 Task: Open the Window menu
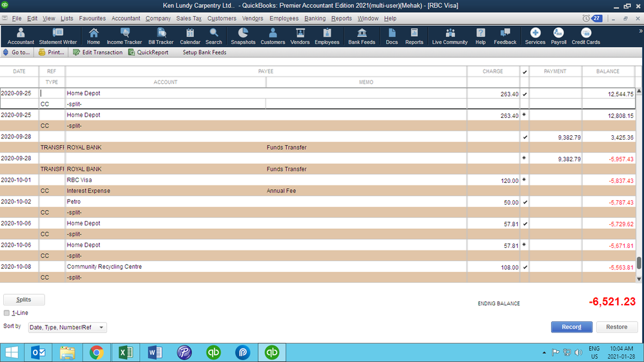(367, 19)
